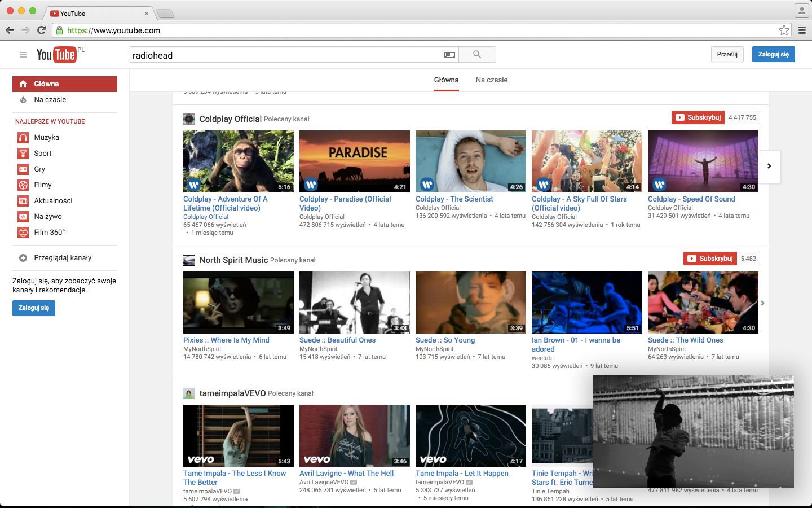Play the PARADISE video thumbnail
812x508 pixels.
click(x=355, y=161)
